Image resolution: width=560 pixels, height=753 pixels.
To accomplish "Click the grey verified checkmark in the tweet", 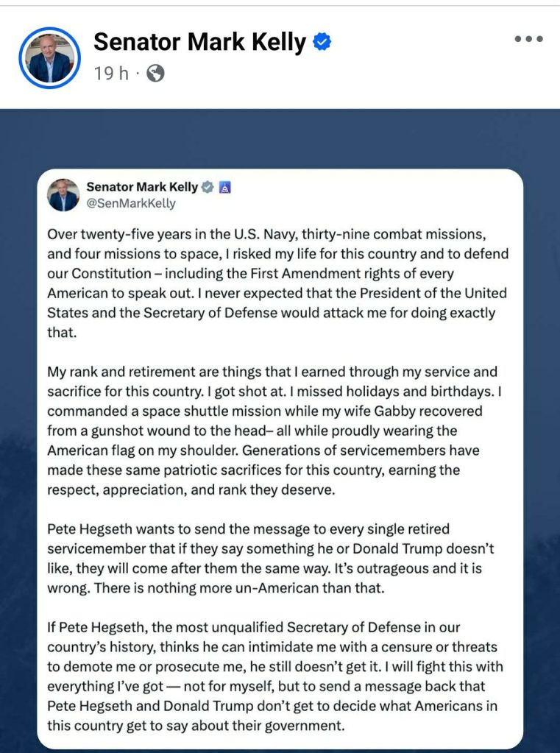I will (x=208, y=187).
